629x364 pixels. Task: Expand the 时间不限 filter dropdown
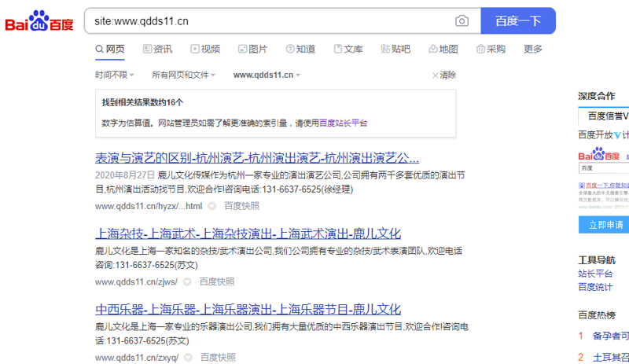(x=114, y=75)
